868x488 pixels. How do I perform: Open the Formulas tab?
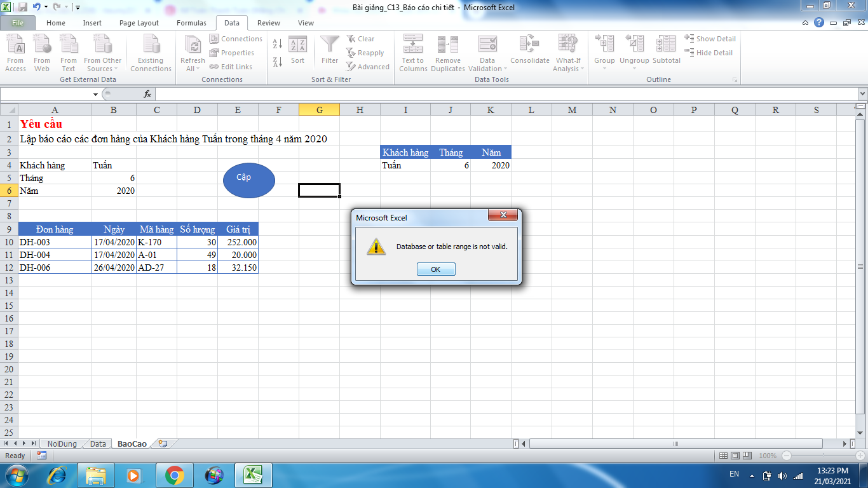click(x=191, y=23)
